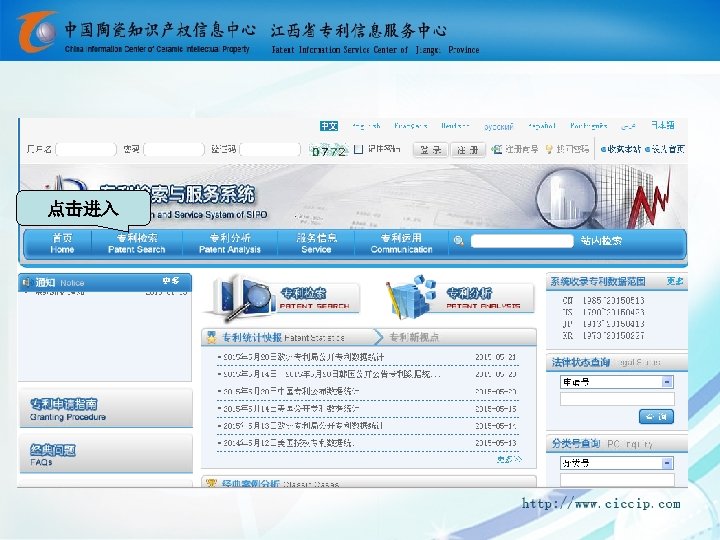720x540 pixels.
Task: Click the captcha image 0772
Action: 329,151
